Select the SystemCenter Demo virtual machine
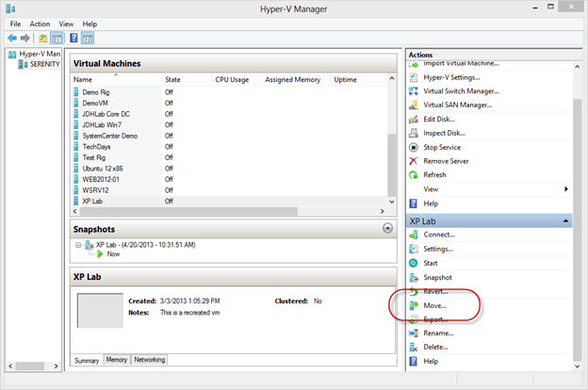This screenshot has height=390, width=588. tap(110, 136)
